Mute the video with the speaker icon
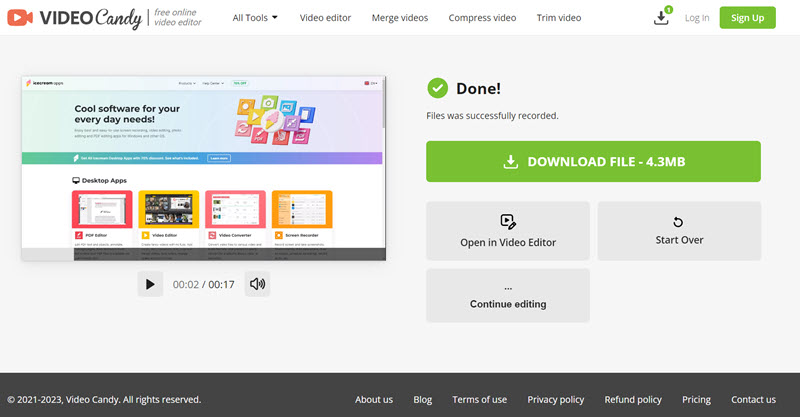 (257, 284)
